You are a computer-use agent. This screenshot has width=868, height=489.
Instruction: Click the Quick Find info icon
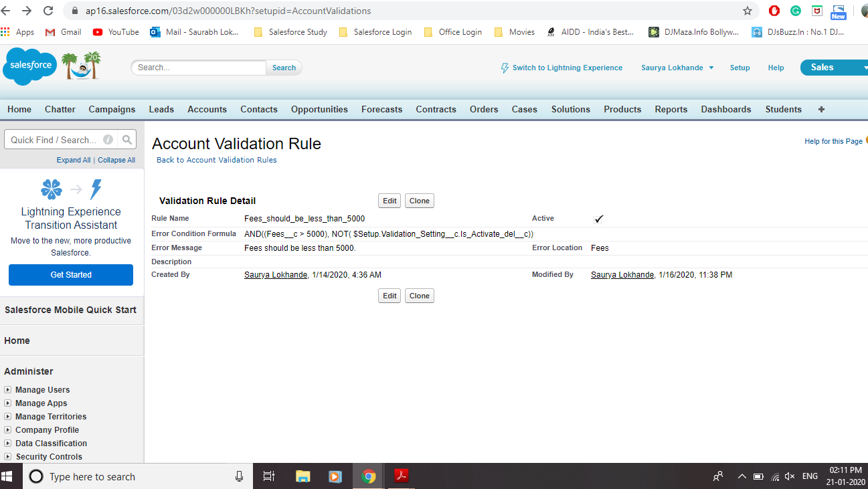108,140
